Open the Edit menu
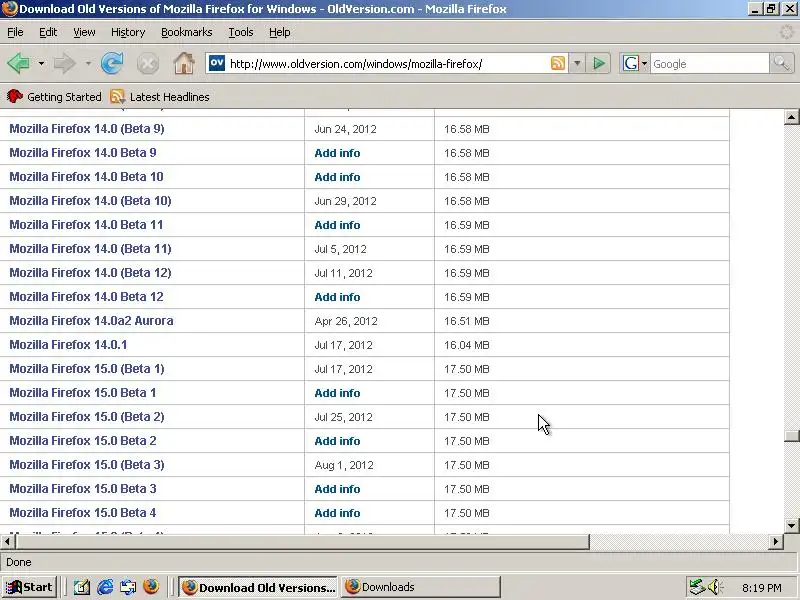Viewport: 800px width, 600px height. click(48, 32)
